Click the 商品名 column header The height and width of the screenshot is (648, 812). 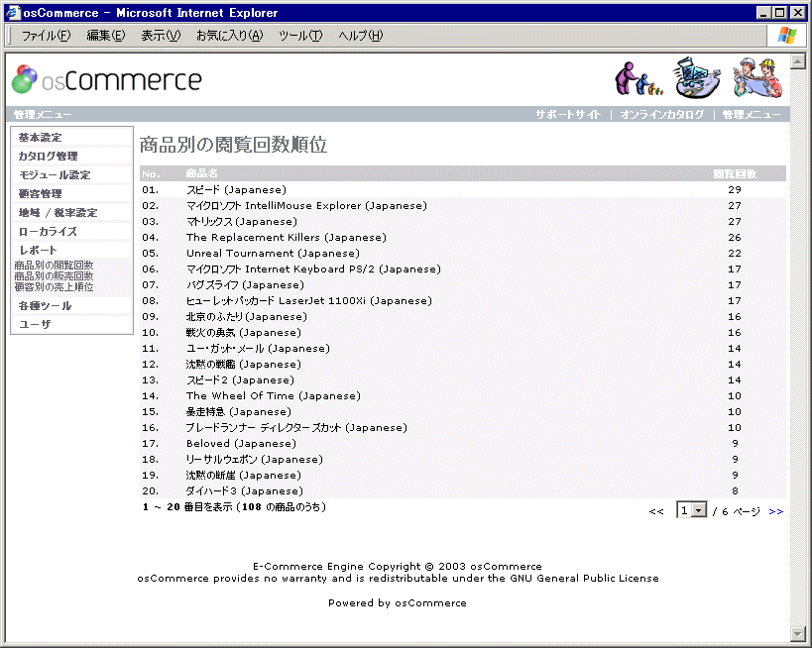(x=202, y=173)
